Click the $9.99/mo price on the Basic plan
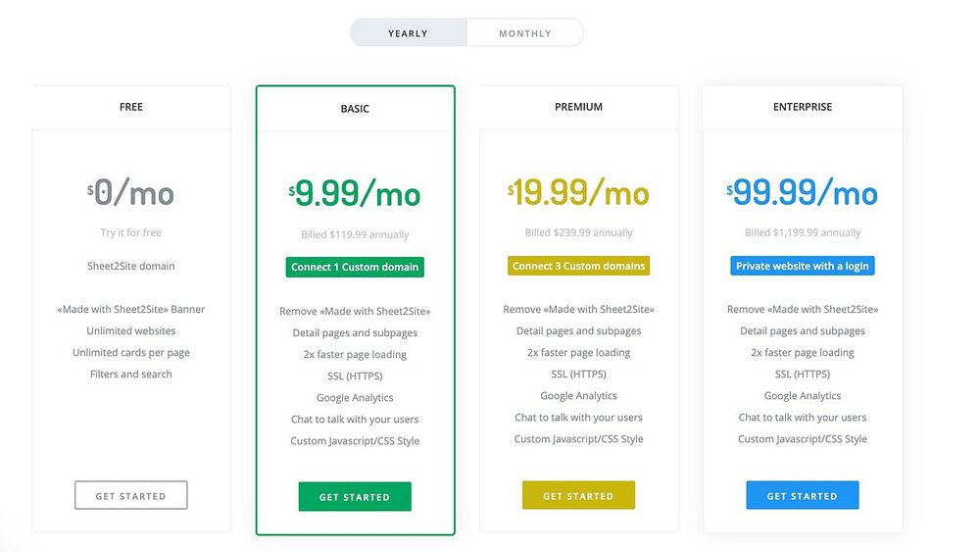This screenshot has width=980, height=552. pyautogui.click(x=355, y=193)
